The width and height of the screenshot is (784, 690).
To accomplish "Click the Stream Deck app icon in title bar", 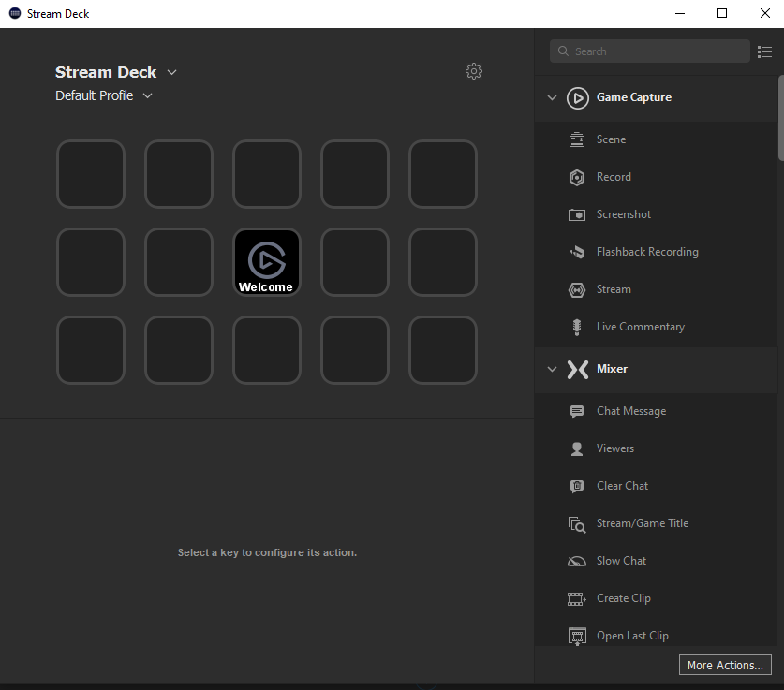I will 15,13.
